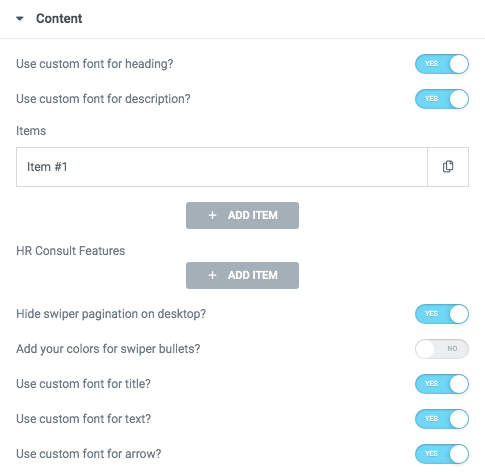This screenshot has width=485, height=472.
Task: Add item under HR Consult Features
Action: [x=242, y=275]
